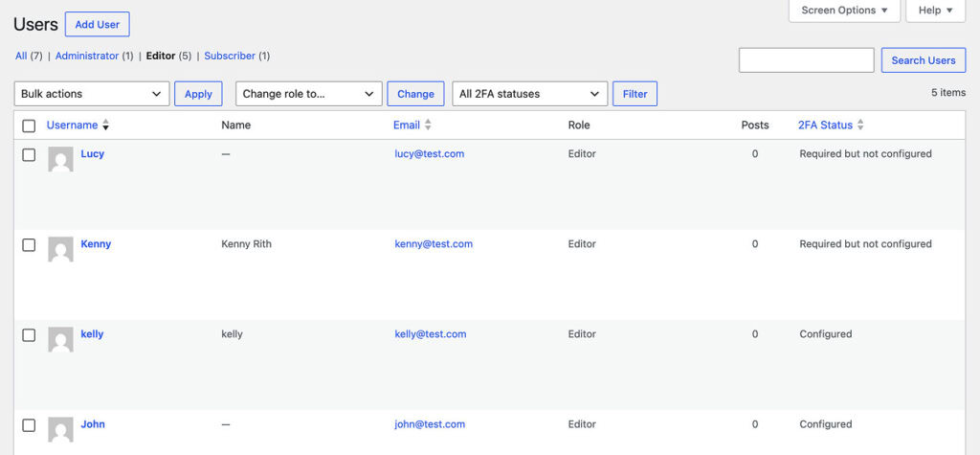Viewport: 980px width, 455px height.
Task: Click Lucy's avatar image
Action: pos(60,159)
